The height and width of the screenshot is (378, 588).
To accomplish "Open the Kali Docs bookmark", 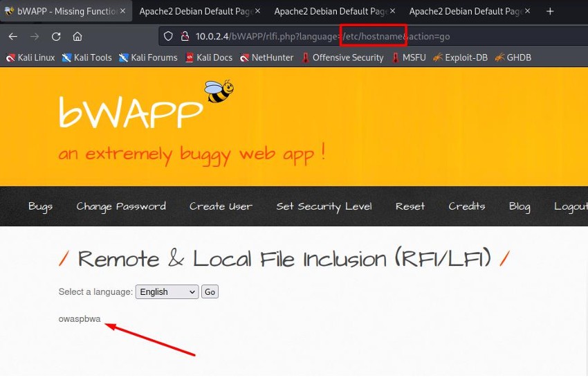I will click(209, 57).
